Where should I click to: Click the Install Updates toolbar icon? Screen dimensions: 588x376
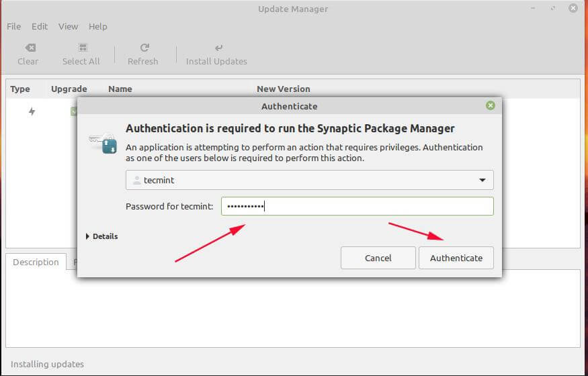point(218,48)
